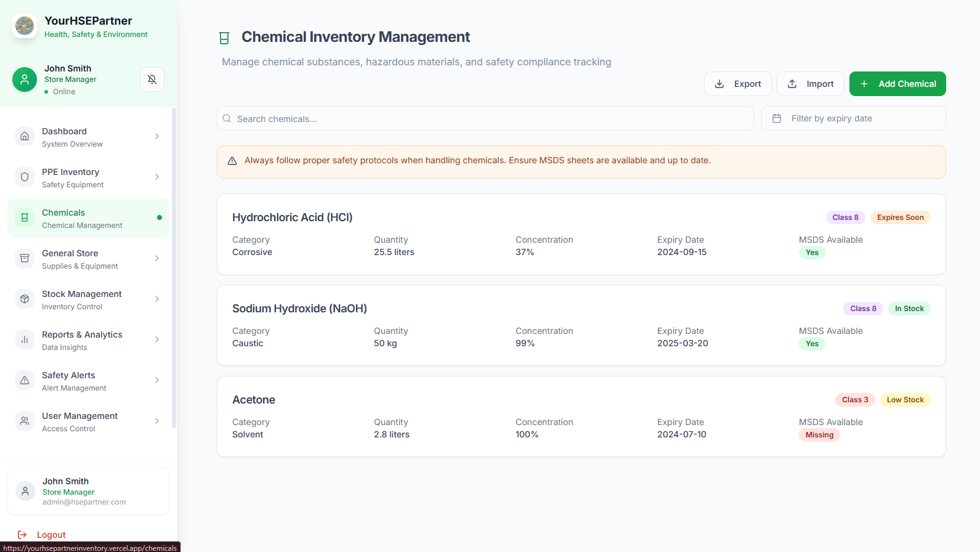This screenshot has height=552, width=980.
Task: Click the PPE Inventory shield icon
Action: coord(25,177)
